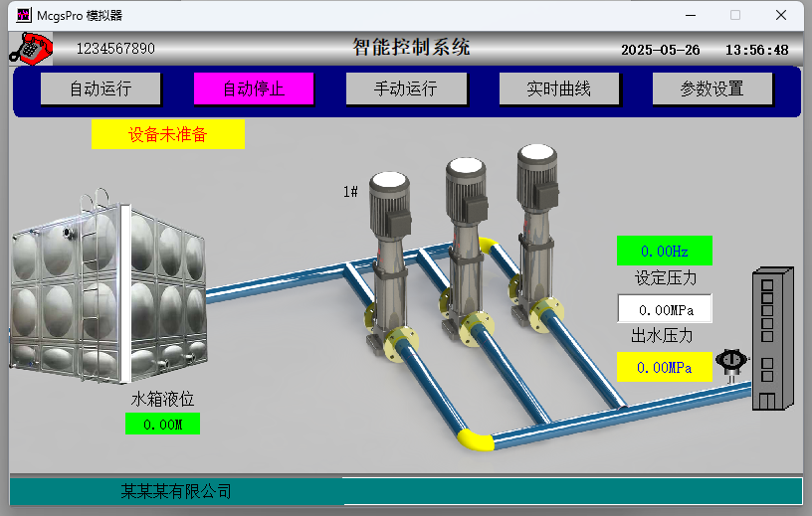812x516 pixels.
Task: Click the green 水箱液位 0.00M readout
Action: click(162, 425)
